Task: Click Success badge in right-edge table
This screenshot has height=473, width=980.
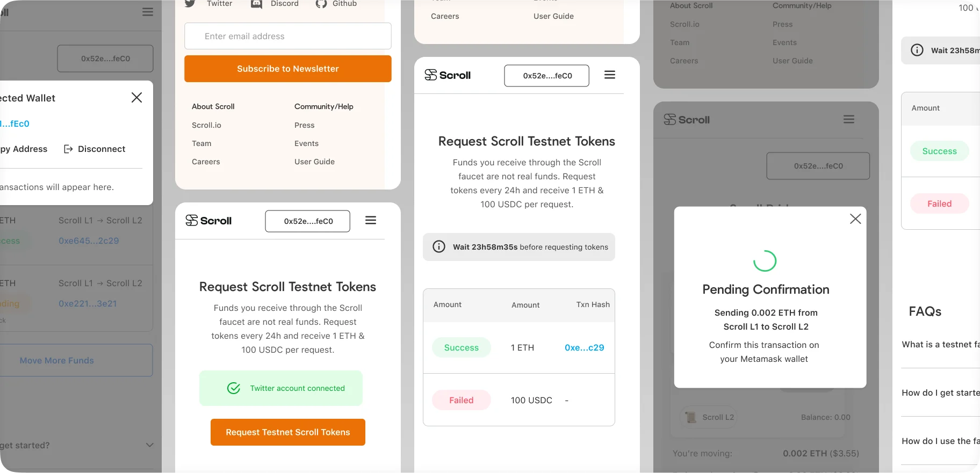Action: (x=939, y=151)
